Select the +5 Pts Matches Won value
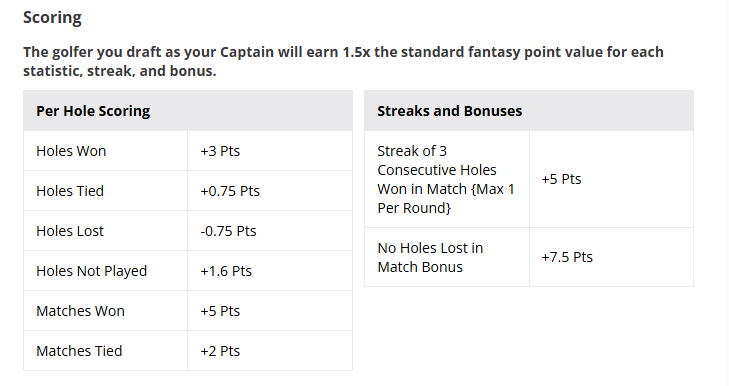The width and height of the screenshot is (729, 386). tap(220, 311)
